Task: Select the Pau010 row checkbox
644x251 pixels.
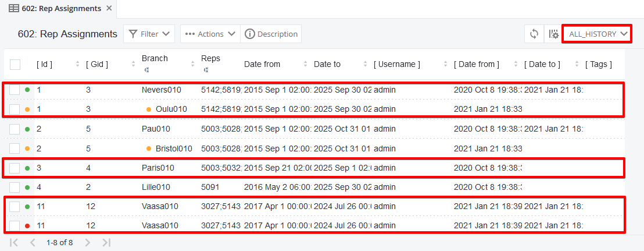Action: [15, 129]
